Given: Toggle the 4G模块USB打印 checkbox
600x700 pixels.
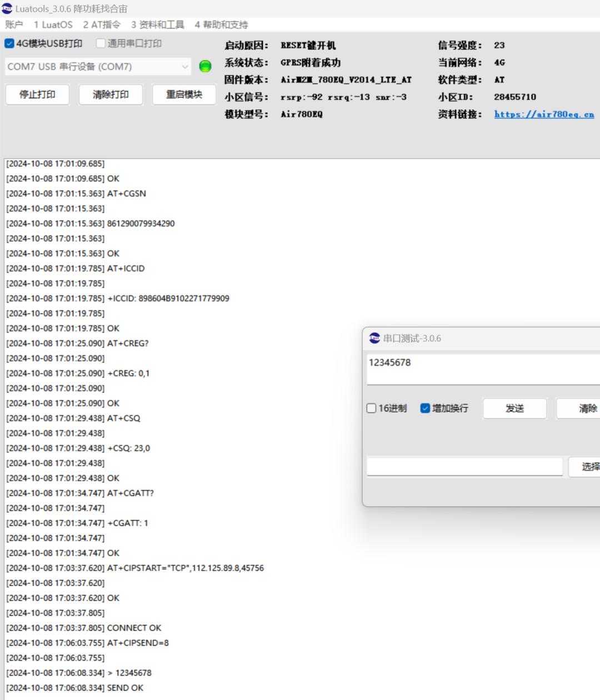Looking at the screenshot, I should [9, 43].
